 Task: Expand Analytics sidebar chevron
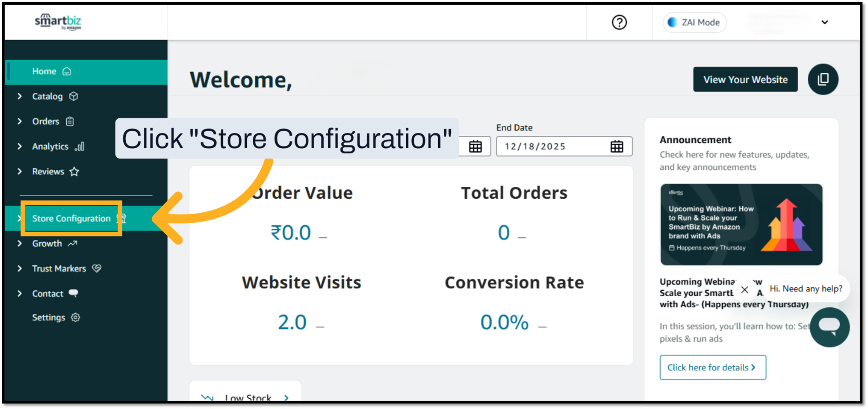[20, 146]
